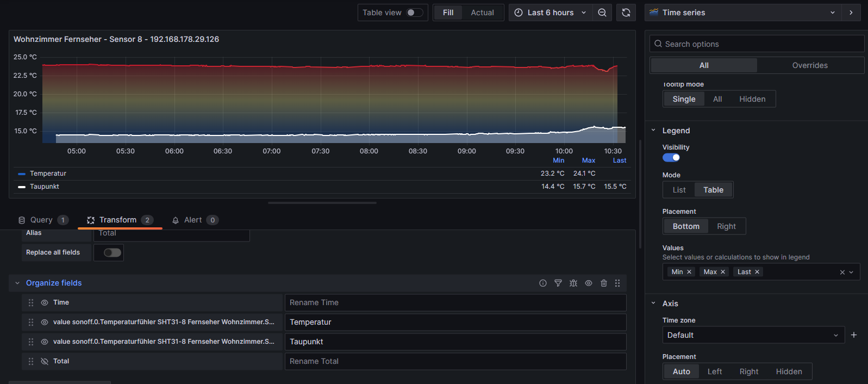Click the Alert bell icon
Viewport: 868px width, 384px height.
point(176,220)
